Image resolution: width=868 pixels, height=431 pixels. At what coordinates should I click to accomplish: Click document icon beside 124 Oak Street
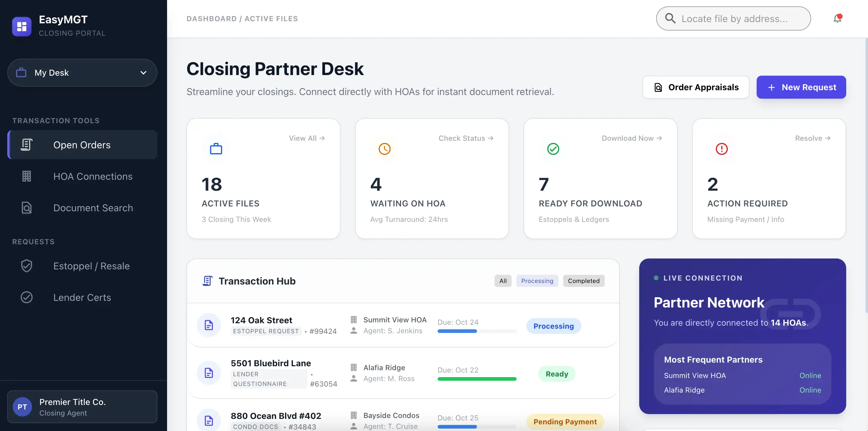pyautogui.click(x=209, y=325)
